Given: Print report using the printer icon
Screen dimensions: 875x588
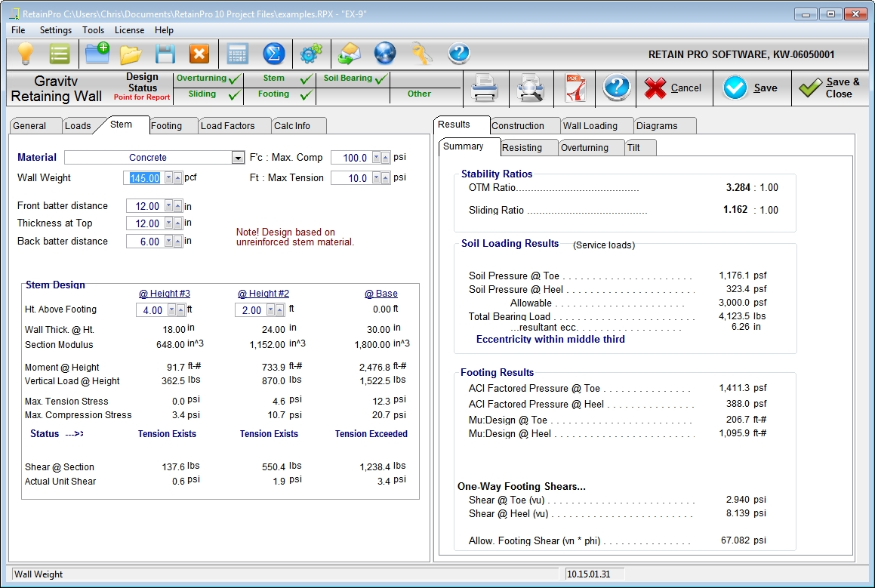Looking at the screenshot, I should click(x=485, y=88).
